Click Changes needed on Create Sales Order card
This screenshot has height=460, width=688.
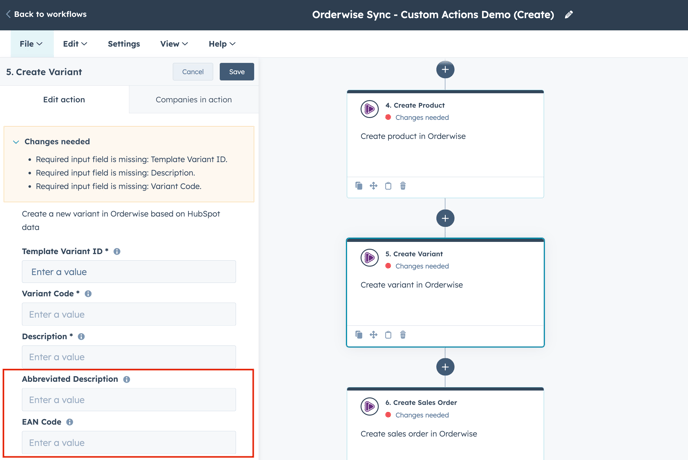422,415
